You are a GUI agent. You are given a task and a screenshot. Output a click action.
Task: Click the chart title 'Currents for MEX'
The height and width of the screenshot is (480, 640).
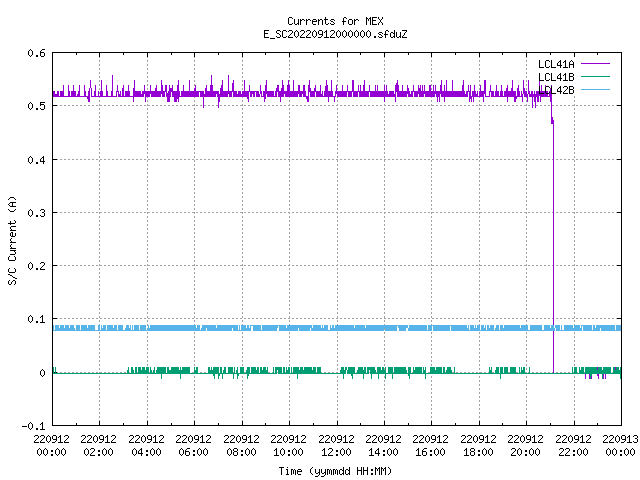tap(335, 21)
